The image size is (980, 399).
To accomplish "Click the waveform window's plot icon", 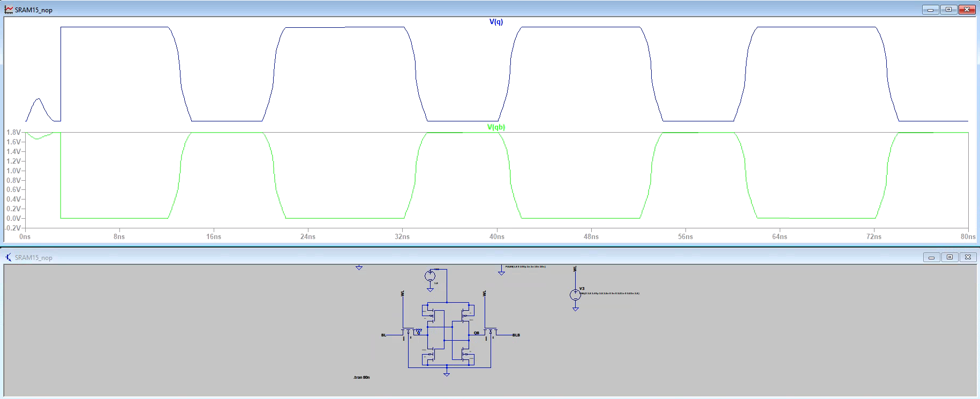I will coord(9,10).
